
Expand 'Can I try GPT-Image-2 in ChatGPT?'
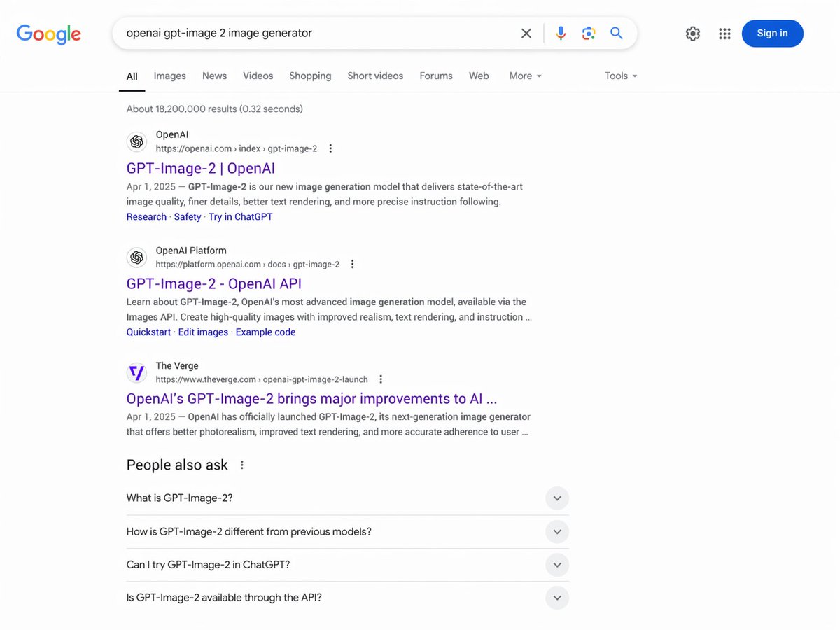coord(557,565)
